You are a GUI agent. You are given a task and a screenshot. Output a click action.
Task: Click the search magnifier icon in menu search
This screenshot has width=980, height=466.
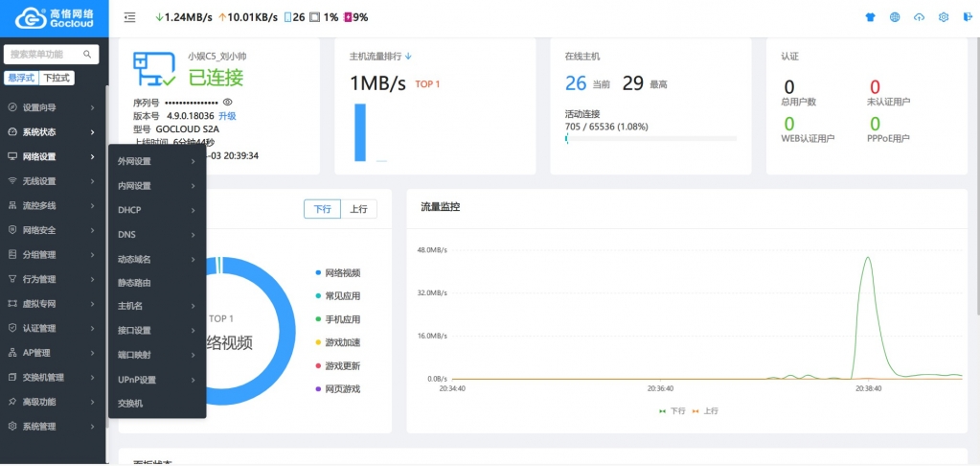(x=87, y=55)
